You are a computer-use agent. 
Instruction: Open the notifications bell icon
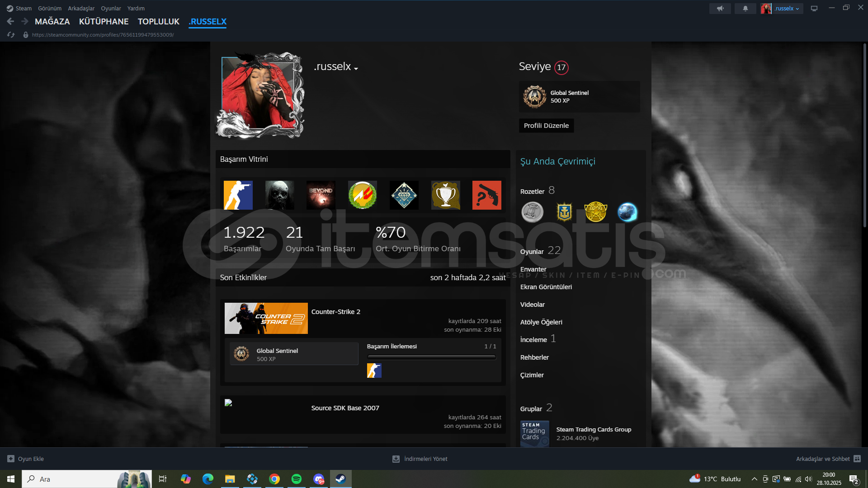click(x=745, y=8)
